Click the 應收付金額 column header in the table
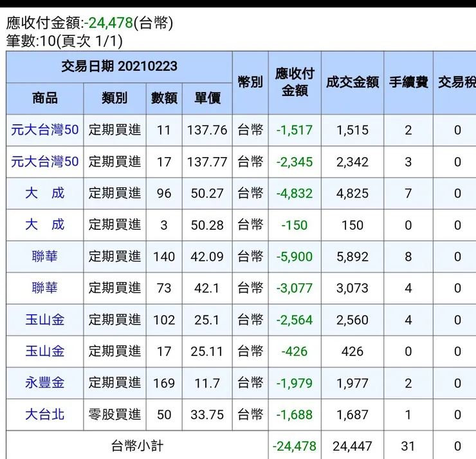This screenshot has height=459, width=476. pos(295,82)
